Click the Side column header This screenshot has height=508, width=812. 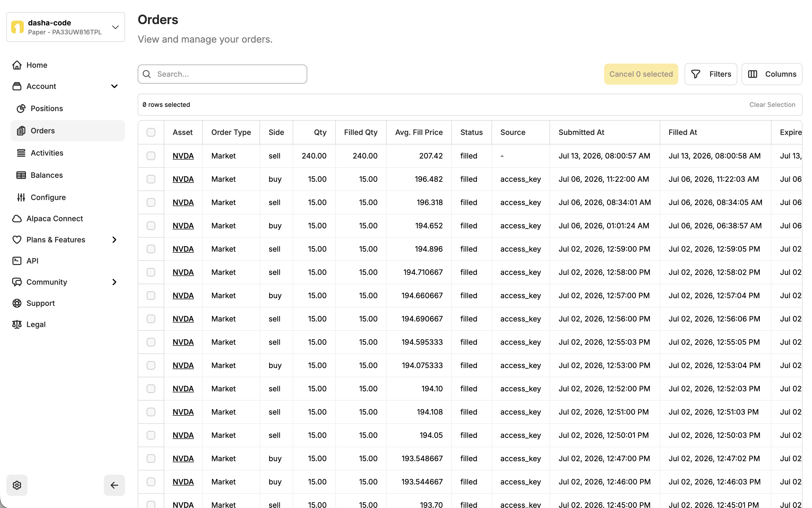(x=276, y=132)
